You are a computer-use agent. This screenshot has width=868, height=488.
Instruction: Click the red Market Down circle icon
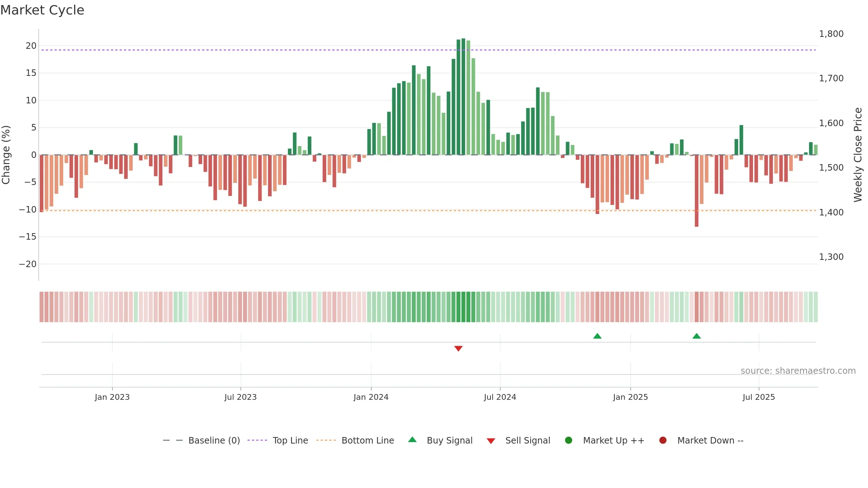[663, 440]
